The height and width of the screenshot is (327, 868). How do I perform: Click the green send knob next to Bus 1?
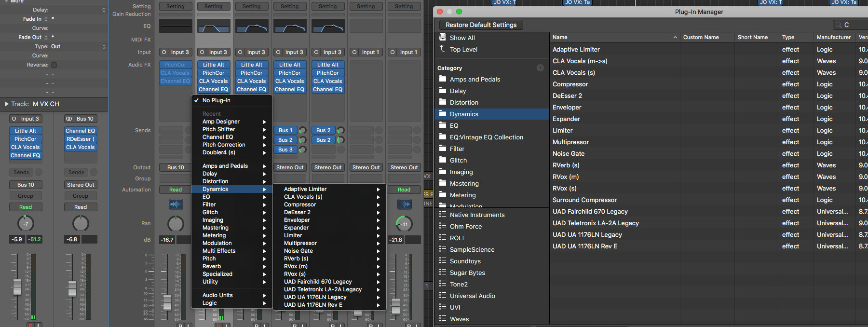tap(302, 130)
